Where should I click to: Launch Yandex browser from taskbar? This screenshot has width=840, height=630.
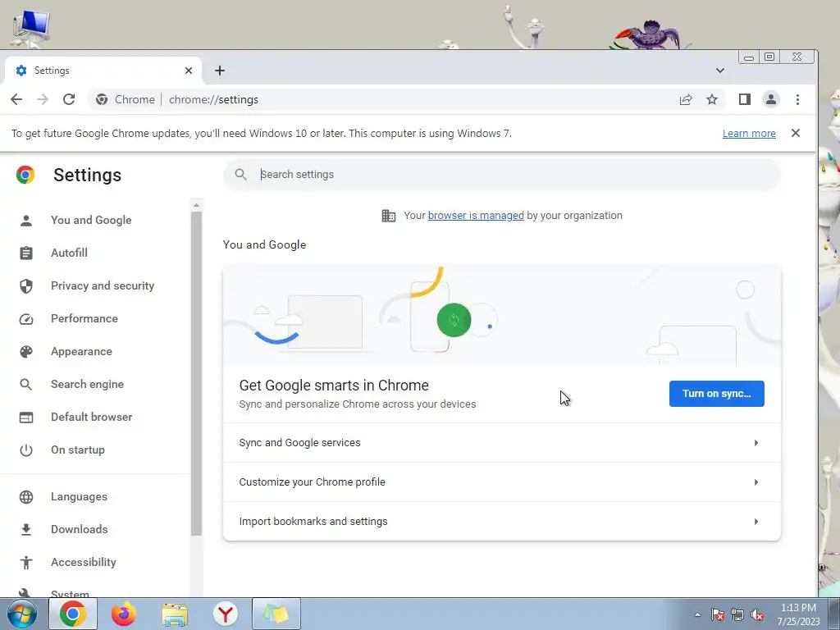pos(225,614)
